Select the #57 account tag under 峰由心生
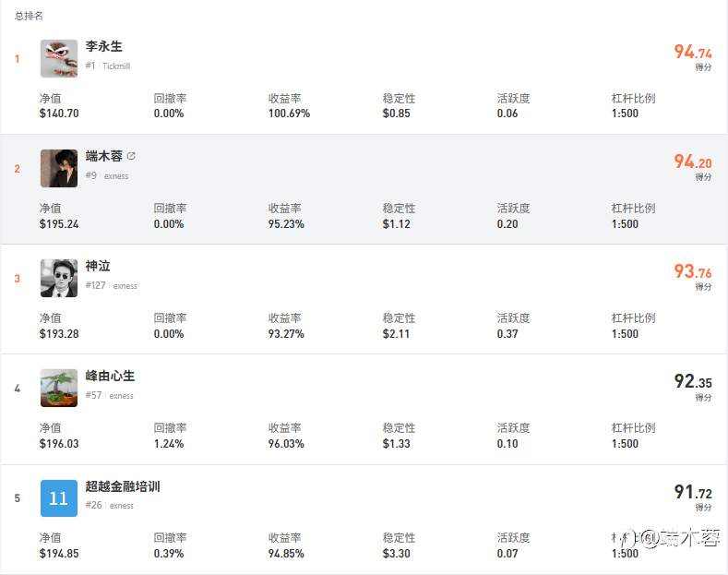This screenshot has height=575, width=728. click(93, 396)
